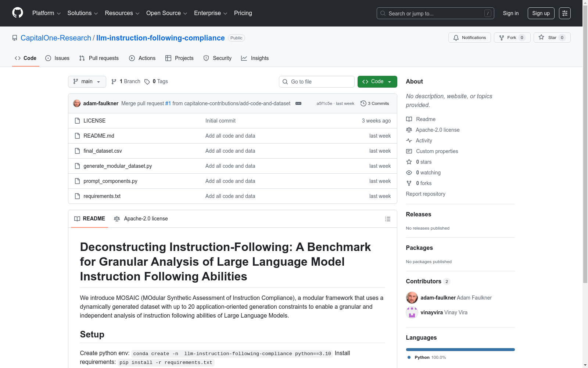Screen dimensions: 588x368
Task: Expand the Enterprise menu
Action: point(211,13)
